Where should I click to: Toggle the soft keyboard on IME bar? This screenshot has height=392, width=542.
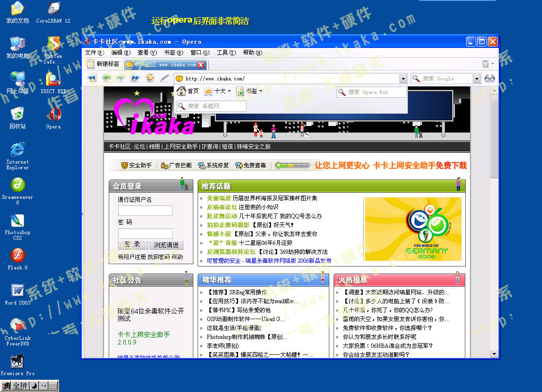click(x=53, y=386)
